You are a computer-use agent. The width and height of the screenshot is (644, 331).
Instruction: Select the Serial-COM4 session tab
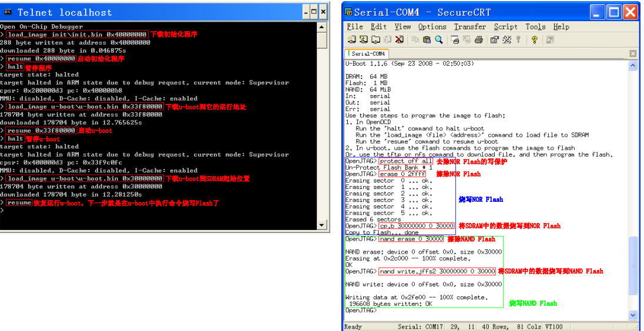click(x=365, y=54)
